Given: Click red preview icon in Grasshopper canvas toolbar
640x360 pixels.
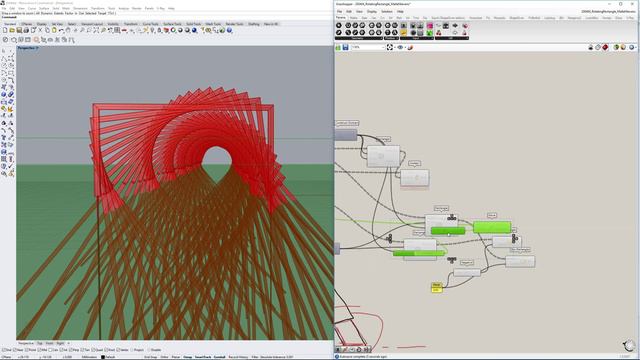Looking at the screenshot, I should [605, 47].
